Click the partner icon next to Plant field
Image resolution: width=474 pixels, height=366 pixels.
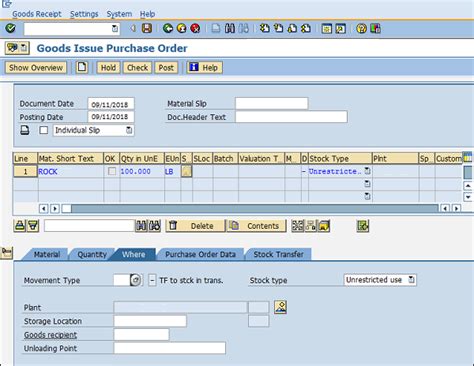tap(280, 307)
